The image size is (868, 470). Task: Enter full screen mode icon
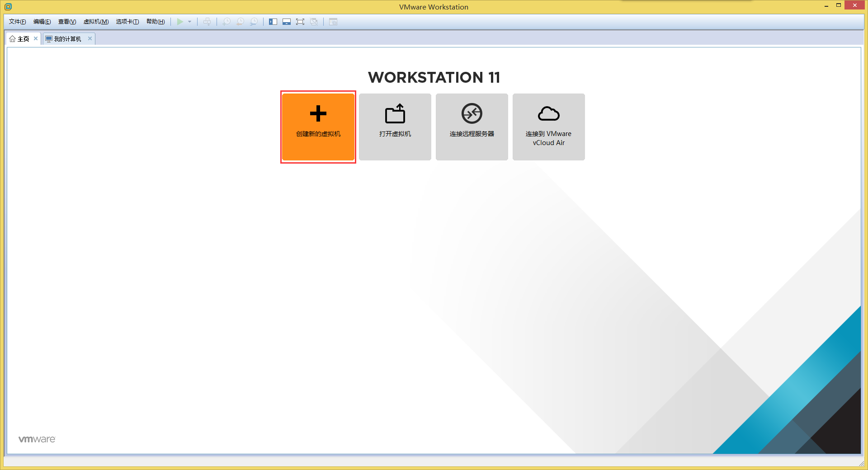pos(300,22)
